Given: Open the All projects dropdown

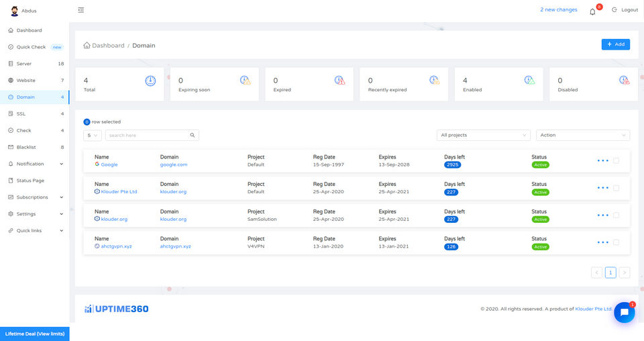Looking at the screenshot, I should tap(484, 135).
